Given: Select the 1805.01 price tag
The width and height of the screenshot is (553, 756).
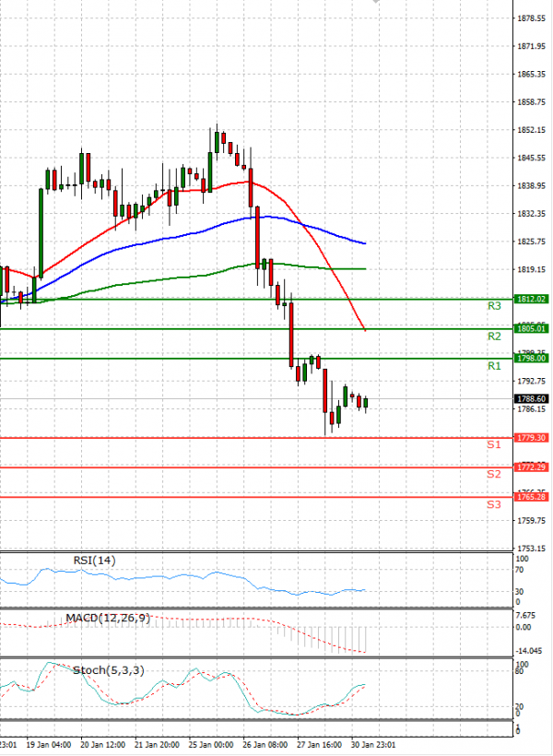Looking at the screenshot, I should point(531,329).
